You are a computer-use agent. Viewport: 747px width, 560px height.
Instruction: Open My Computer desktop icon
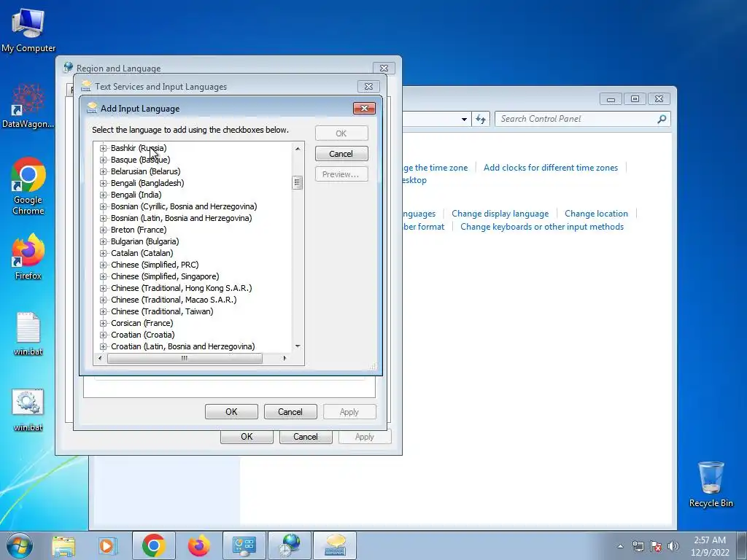pos(28,31)
